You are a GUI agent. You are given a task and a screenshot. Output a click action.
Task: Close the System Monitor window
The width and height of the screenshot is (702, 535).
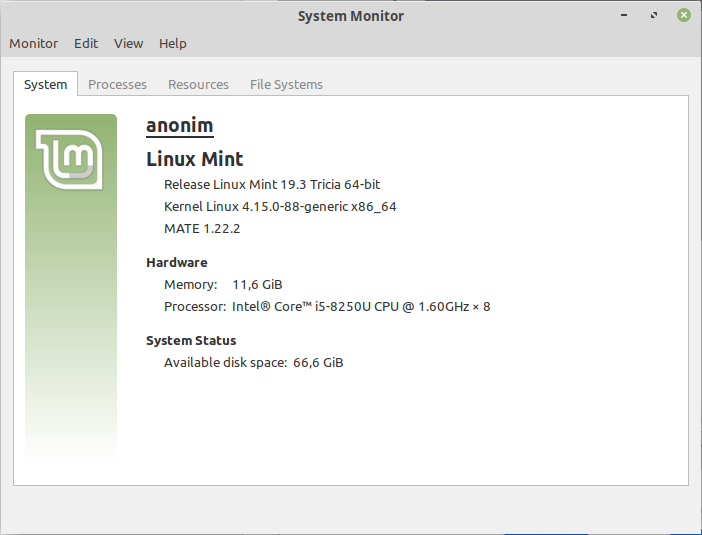tap(684, 15)
